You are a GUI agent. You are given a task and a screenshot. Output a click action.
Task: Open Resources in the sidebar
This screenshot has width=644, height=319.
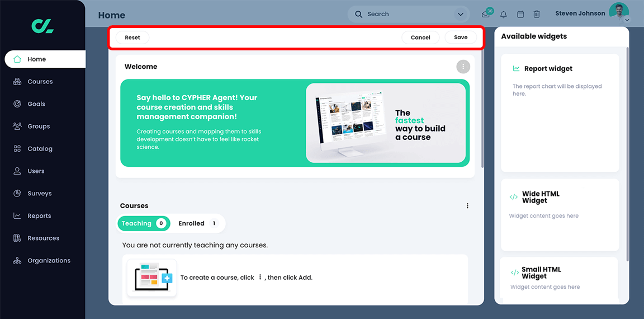tap(42, 238)
